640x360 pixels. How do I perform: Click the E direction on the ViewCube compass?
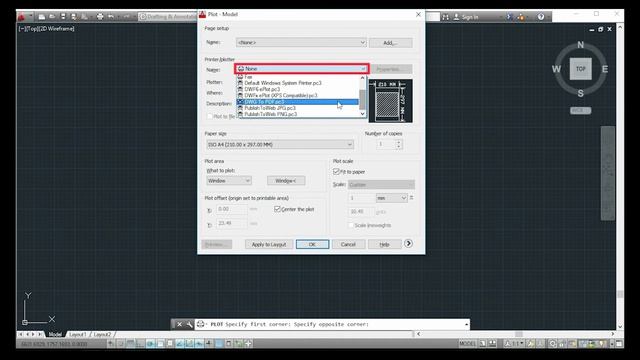click(605, 69)
